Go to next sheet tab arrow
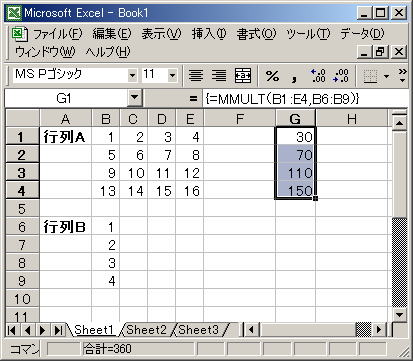Viewport: 413px width, 361px height. [x=43, y=330]
